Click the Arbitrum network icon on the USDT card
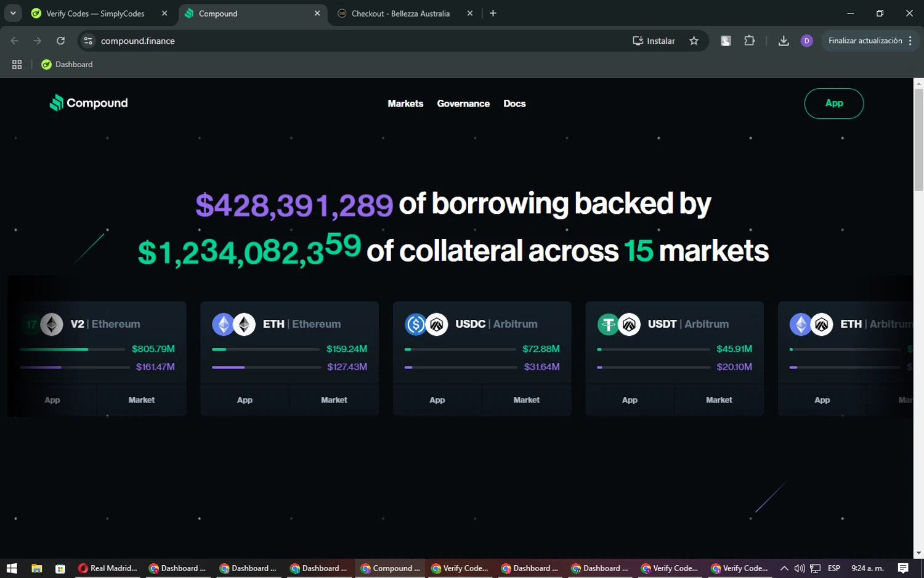The image size is (924, 578). (x=630, y=324)
